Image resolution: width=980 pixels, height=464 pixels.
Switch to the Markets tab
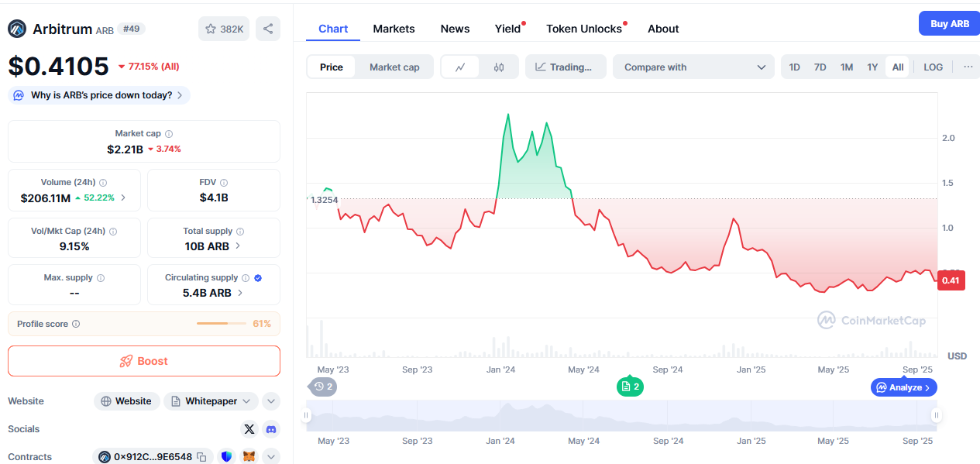[394, 29]
